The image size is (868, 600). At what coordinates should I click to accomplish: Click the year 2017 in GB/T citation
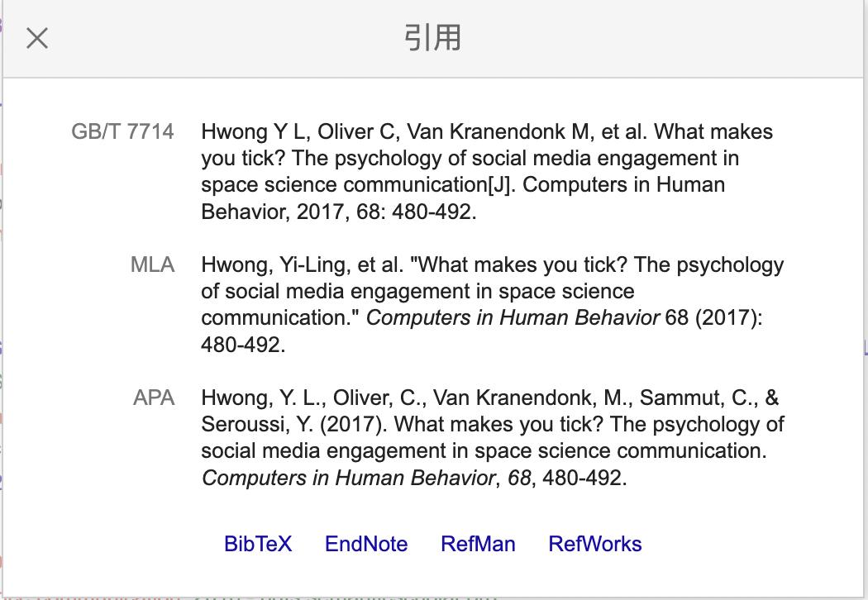point(319,211)
